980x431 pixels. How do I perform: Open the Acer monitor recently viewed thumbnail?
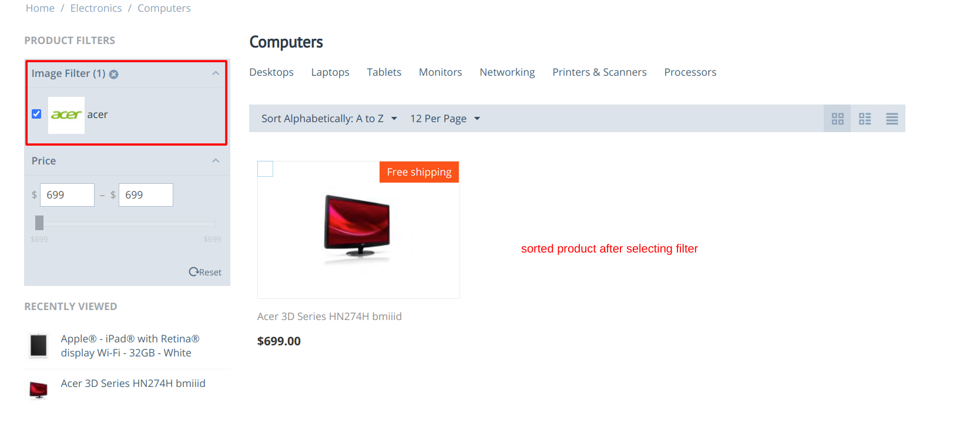pos(39,390)
